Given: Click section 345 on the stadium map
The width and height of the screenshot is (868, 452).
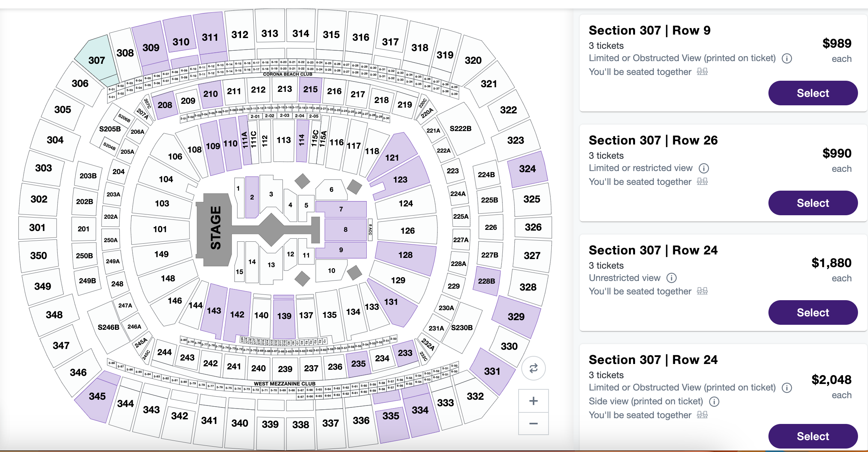Looking at the screenshot, I should [x=97, y=396].
